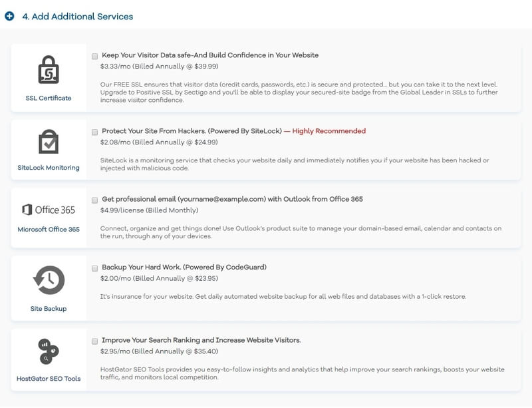Click the '$4.99/license (Billed Monthly)' price
Screen dimensions: 532x408
[x=149, y=210]
